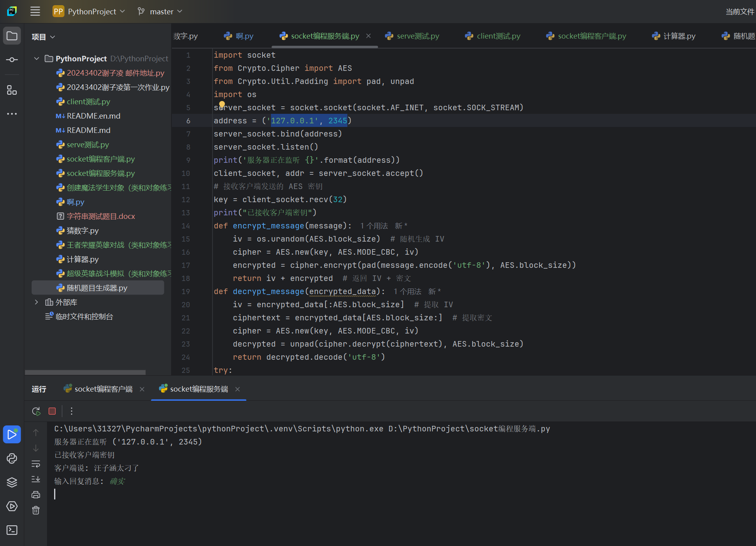
Task: Switch to the client测试.py editor tab
Action: pos(493,36)
